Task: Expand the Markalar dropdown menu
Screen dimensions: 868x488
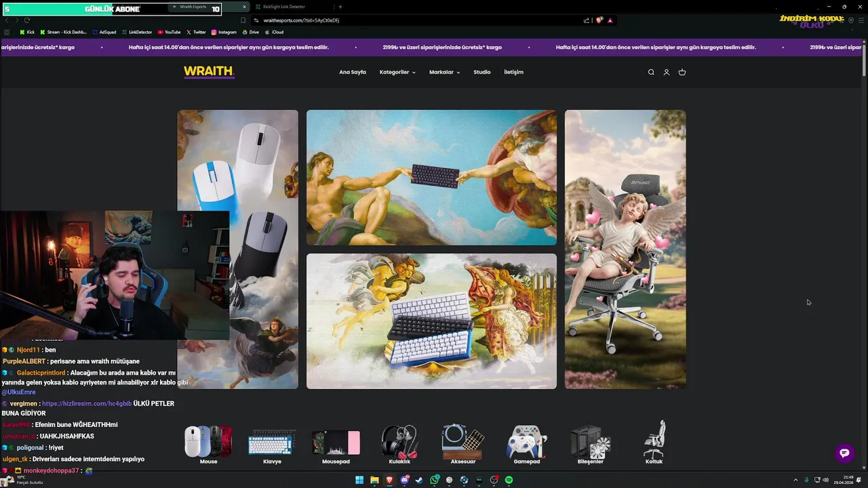Action: 444,73
